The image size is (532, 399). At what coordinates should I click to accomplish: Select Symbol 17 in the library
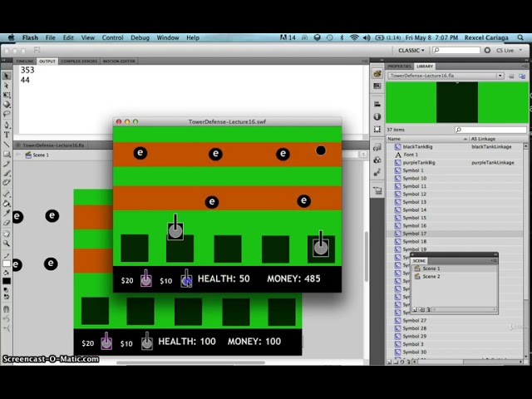click(455, 234)
